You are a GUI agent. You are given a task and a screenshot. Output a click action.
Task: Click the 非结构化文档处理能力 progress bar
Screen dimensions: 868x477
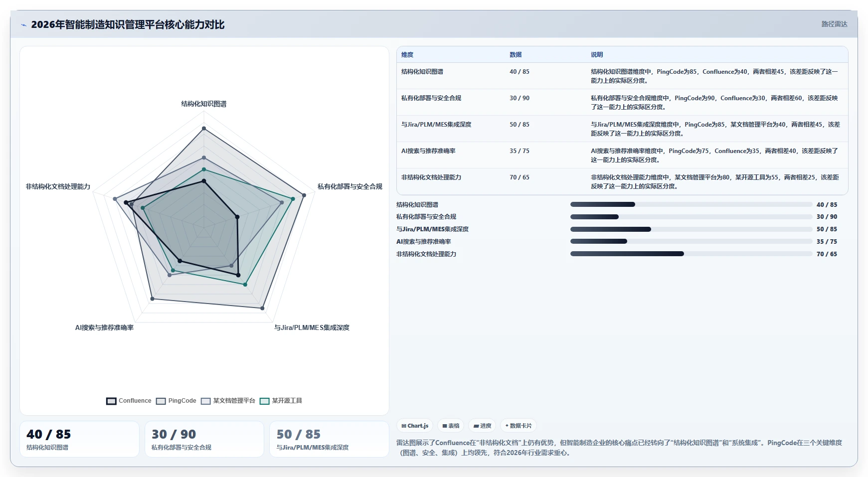pos(692,254)
